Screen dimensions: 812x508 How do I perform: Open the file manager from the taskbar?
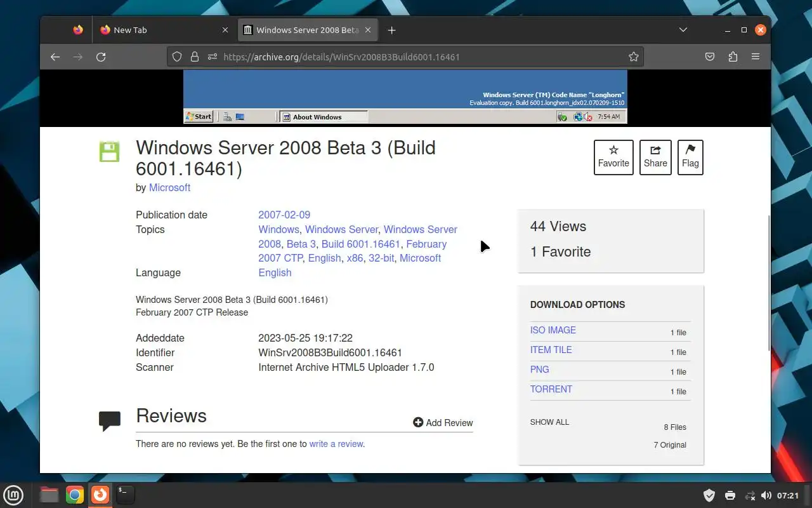pos(49,495)
